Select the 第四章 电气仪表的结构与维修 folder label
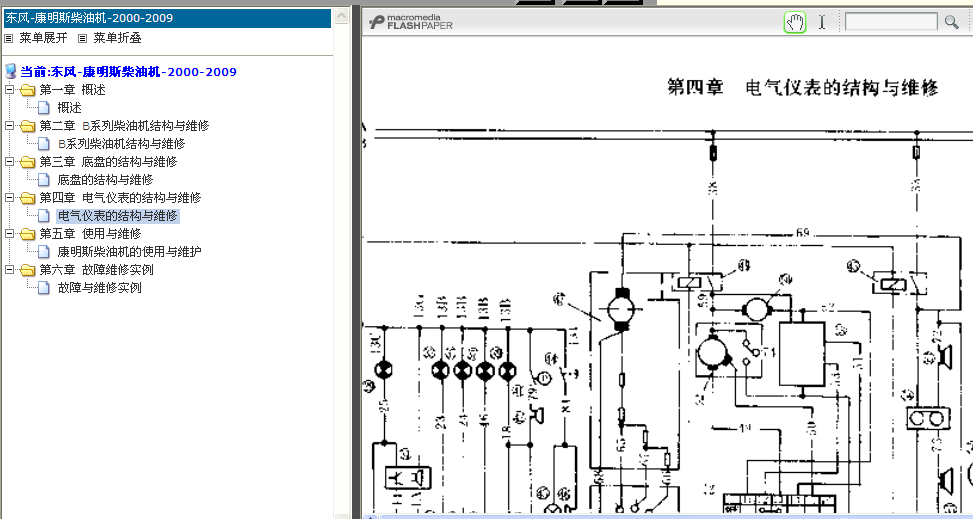The height and width of the screenshot is (519, 973). pyautogui.click(x=120, y=198)
